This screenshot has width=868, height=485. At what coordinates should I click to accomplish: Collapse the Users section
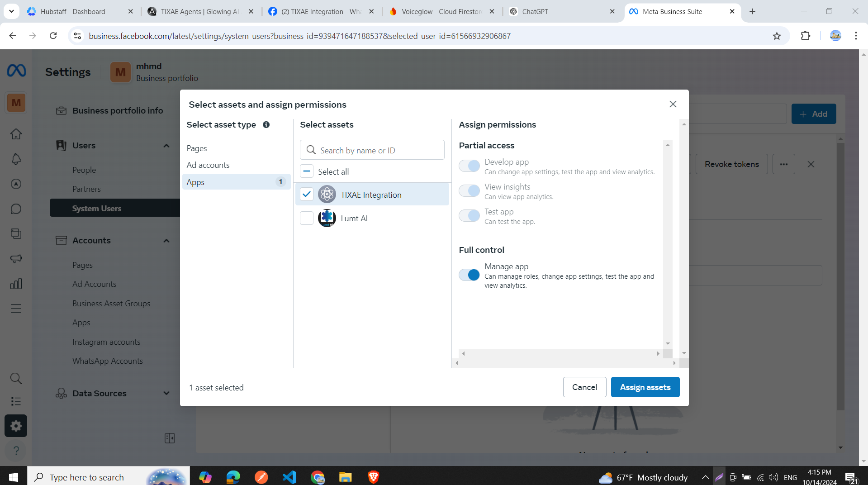[166, 145]
